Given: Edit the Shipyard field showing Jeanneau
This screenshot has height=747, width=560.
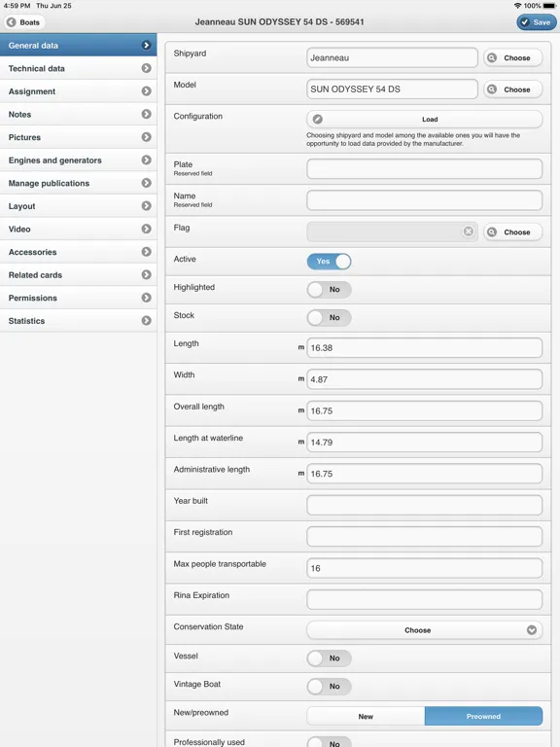Looking at the screenshot, I should [392, 57].
